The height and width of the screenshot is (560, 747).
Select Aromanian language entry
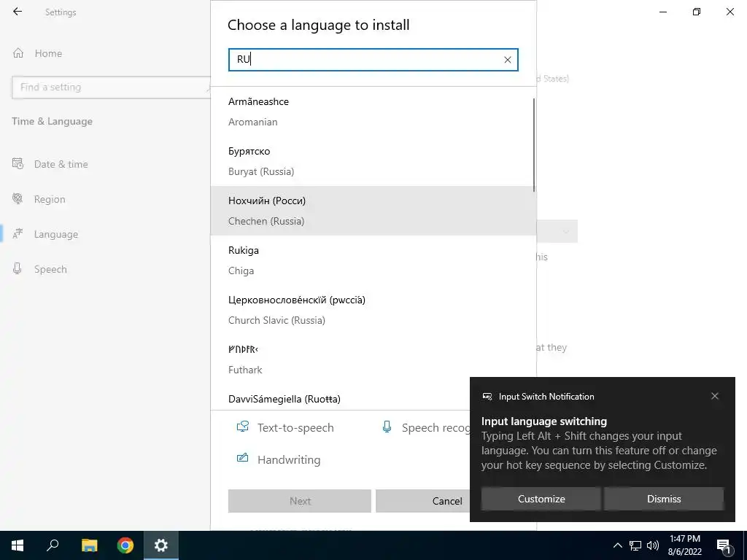pos(373,112)
